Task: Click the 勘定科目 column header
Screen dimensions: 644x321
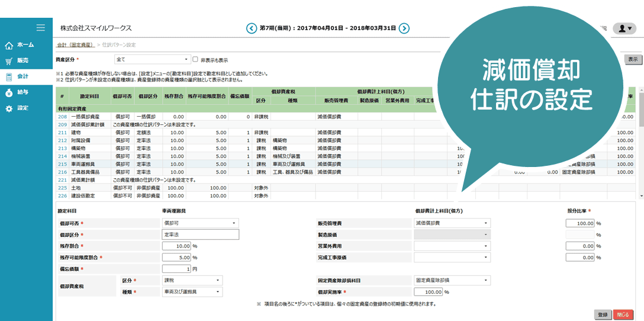Action: click(x=90, y=96)
